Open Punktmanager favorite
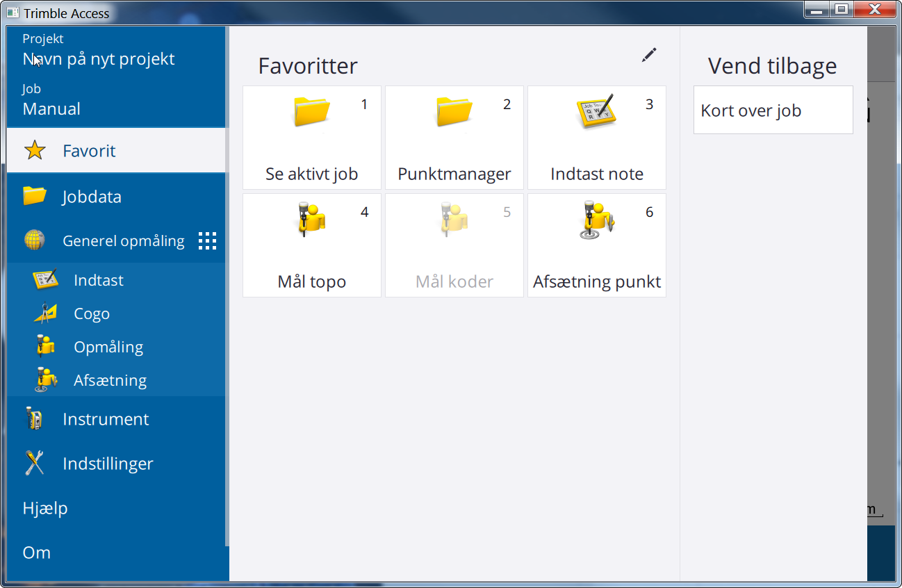The height and width of the screenshot is (588, 902). tap(454, 138)
